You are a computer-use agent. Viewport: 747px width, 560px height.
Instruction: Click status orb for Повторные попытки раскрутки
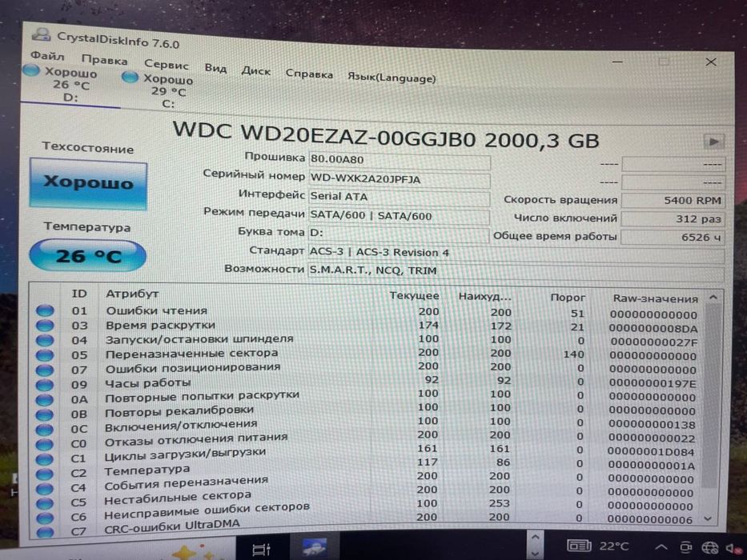point(45,399)
